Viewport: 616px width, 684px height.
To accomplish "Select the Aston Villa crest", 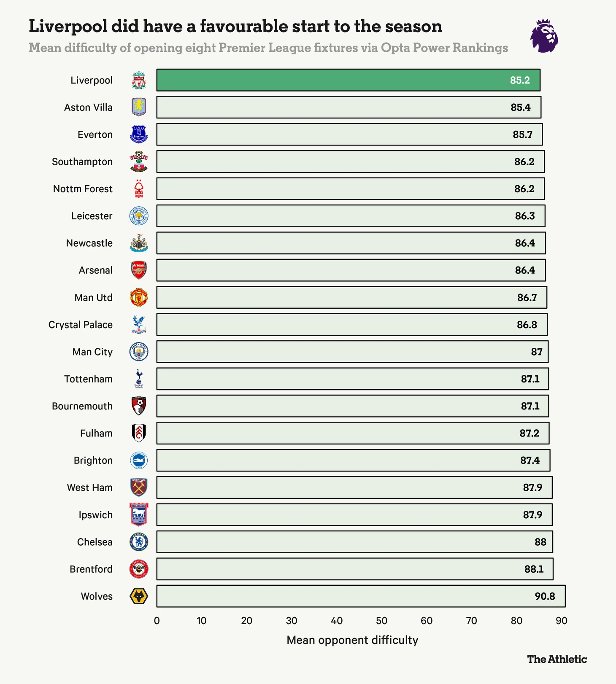I will pos(139,107).
